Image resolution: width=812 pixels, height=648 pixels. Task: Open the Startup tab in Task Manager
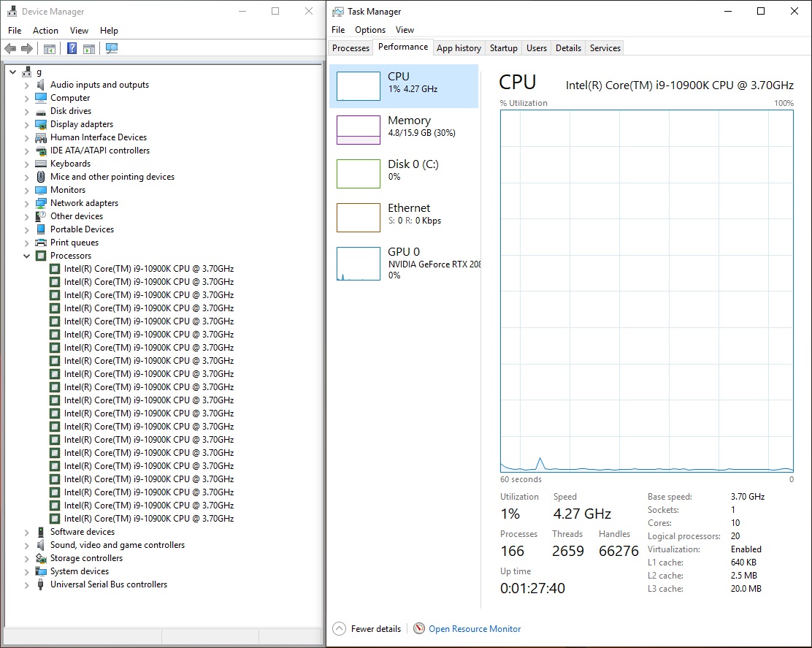point(503,48)
